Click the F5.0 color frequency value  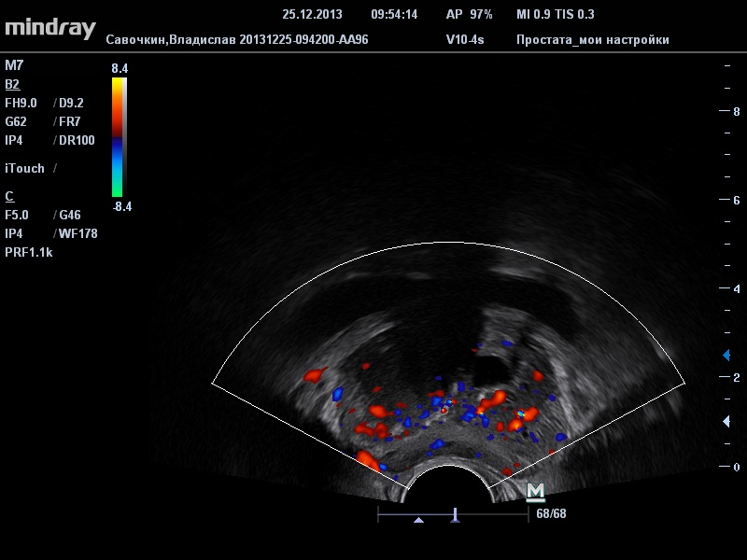point(17,215)
